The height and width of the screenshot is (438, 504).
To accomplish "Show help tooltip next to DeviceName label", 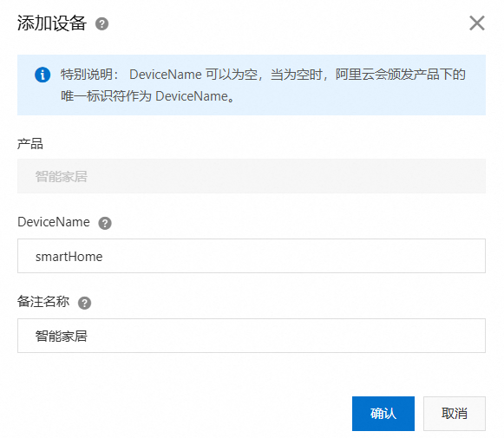I will tap(105, 223).
